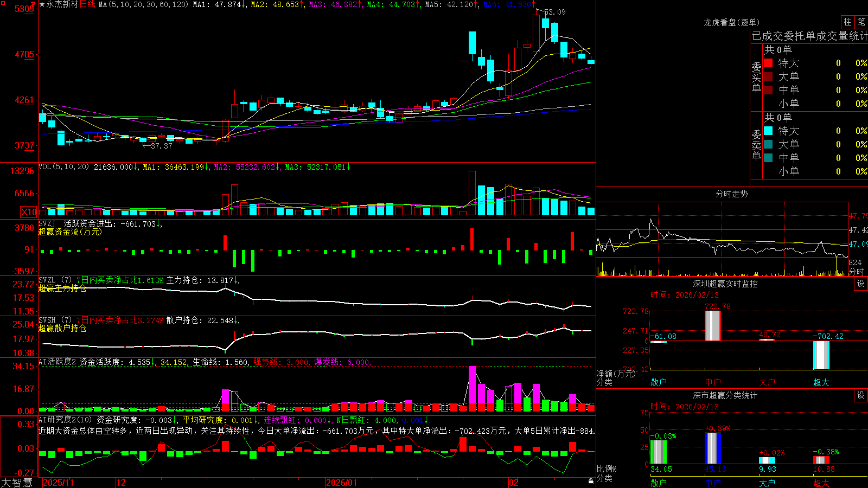868x488 pixels.
Task: Click the dark red 中单 buy-order swatch
Action: pyautogui.click(x=768, y=90)
